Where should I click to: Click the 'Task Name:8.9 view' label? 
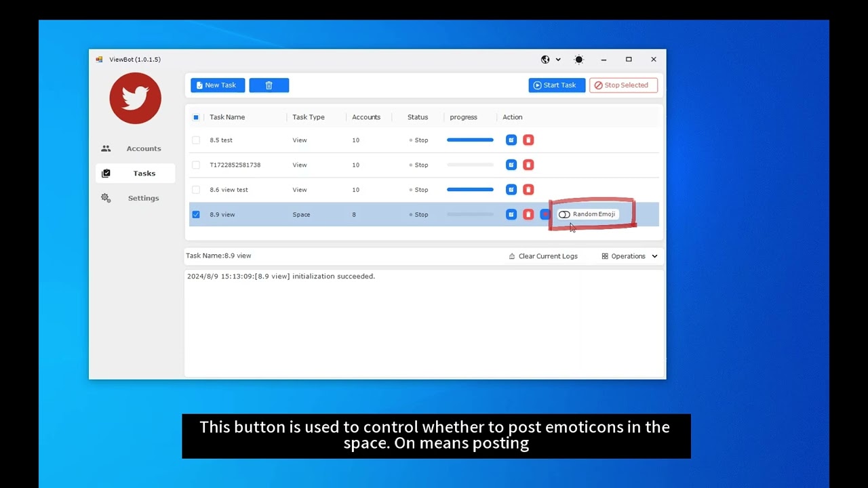[x=218, y=256]
